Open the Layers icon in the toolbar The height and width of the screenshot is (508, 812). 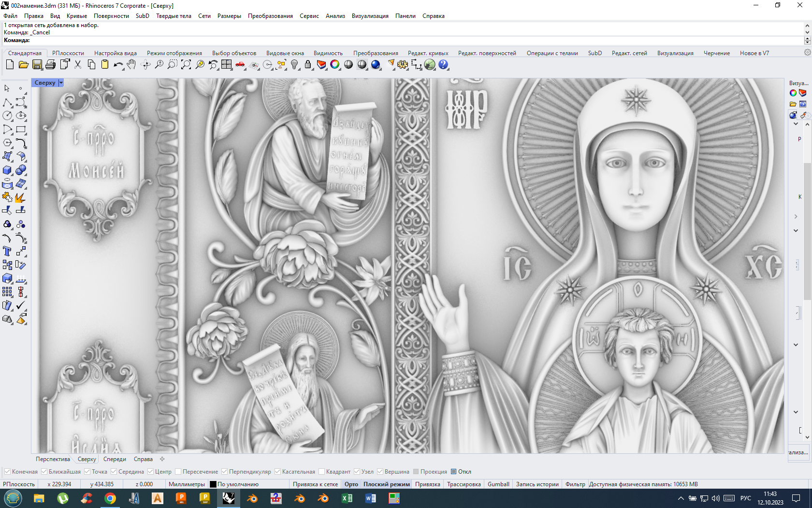(x=321, y=64)
